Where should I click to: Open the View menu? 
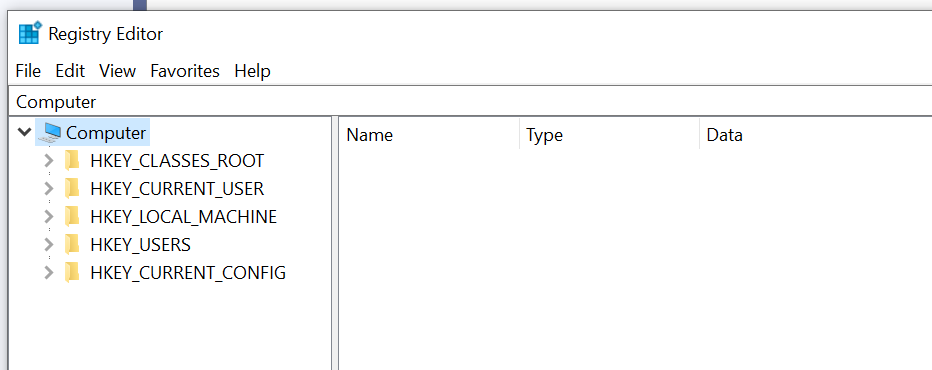pos(117,71)
